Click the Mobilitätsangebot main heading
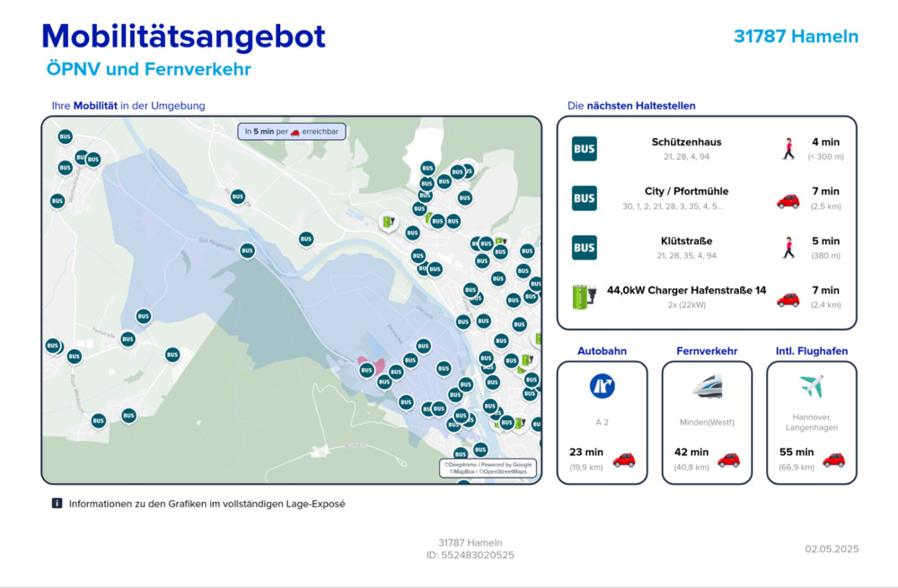This screenshot has width=898, height=588. [x=183, y=36]
